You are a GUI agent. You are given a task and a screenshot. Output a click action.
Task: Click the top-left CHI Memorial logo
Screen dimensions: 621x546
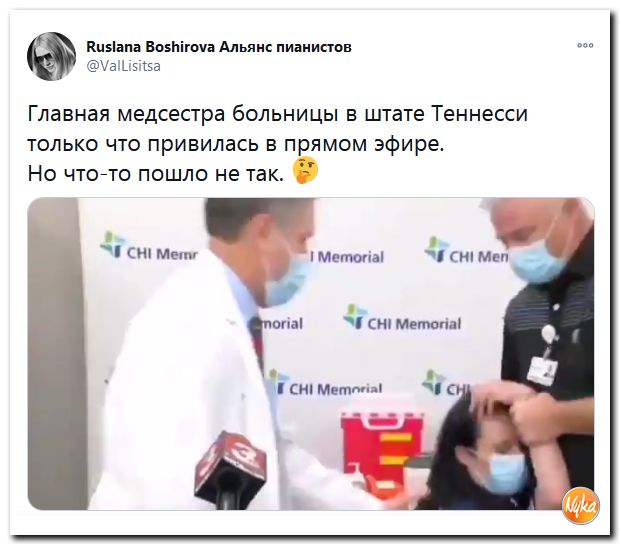pyautogui.click(x=149, y=246)
